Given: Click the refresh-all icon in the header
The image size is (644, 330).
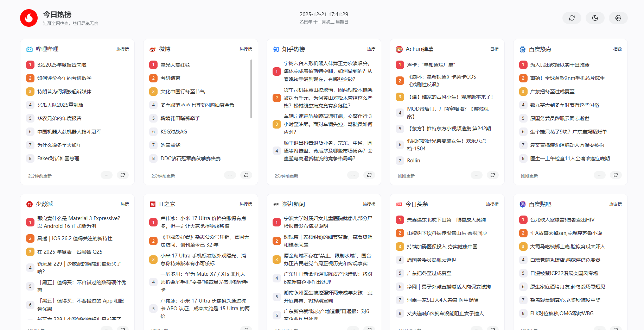Looking at the screenshot, I should point(572,18).
